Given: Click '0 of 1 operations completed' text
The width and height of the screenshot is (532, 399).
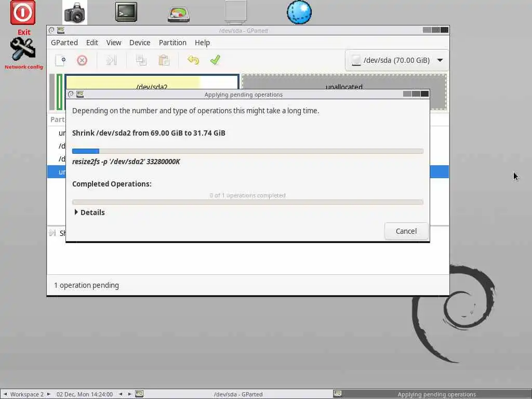Looking at the screenshot, I should pyautogui.click(x=248, y=195).
